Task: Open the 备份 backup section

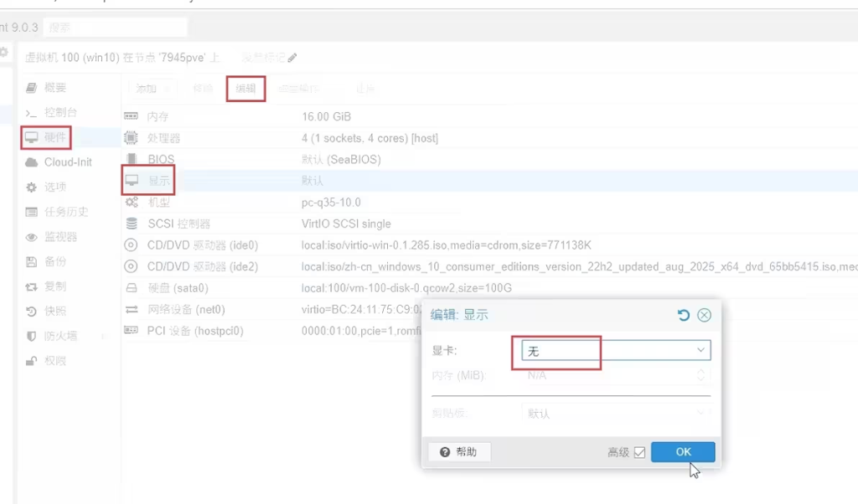Action: click(54, 261)
